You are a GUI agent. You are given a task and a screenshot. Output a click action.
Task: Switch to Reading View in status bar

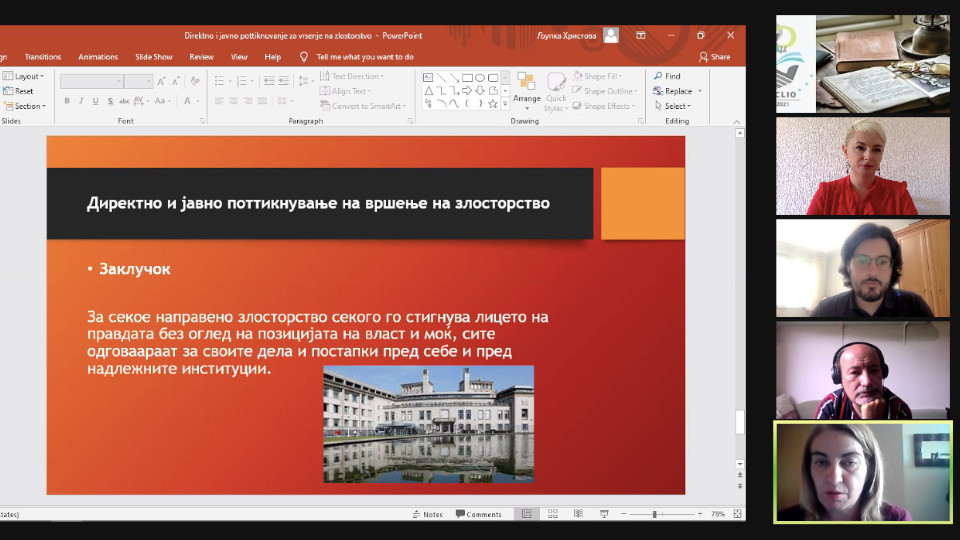point(578,514)
